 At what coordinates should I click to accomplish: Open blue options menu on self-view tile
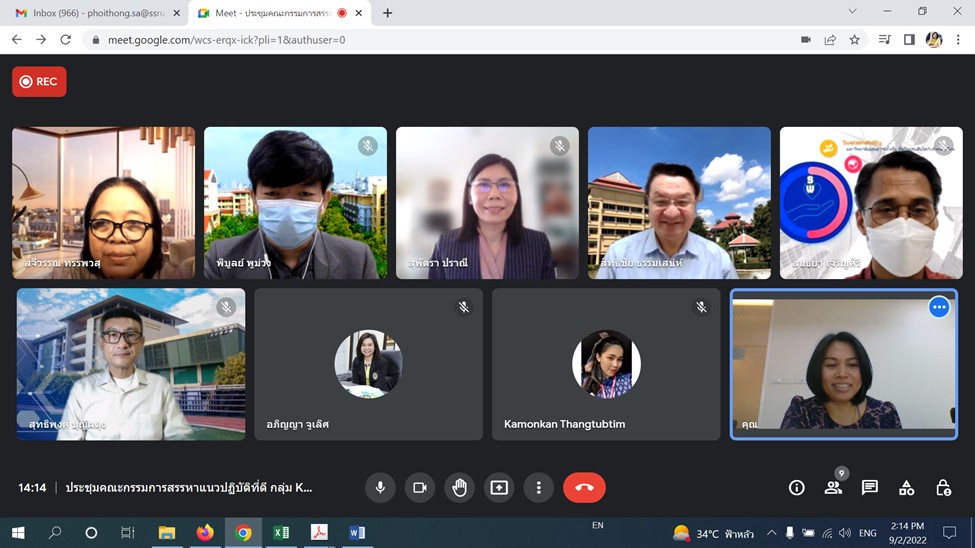[938, 308]
